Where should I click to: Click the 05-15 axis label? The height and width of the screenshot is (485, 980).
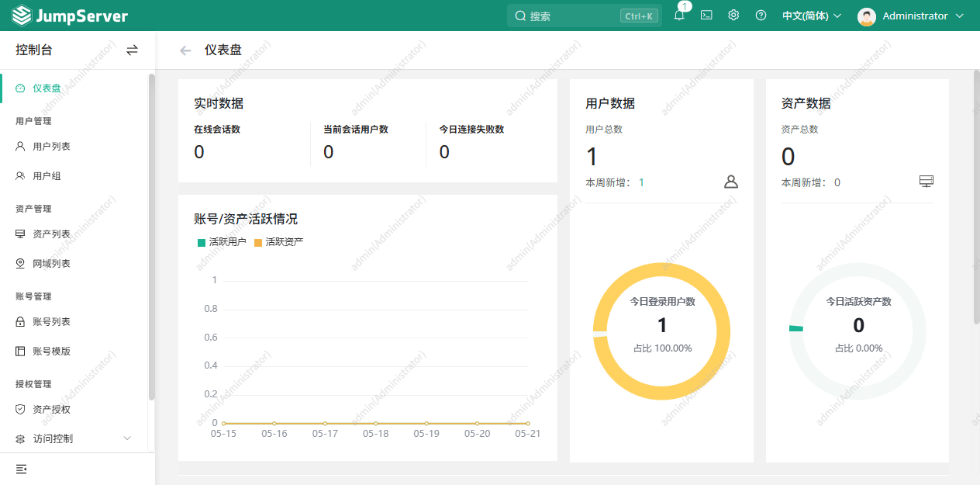pyautogui.click(x=223, y=434)
